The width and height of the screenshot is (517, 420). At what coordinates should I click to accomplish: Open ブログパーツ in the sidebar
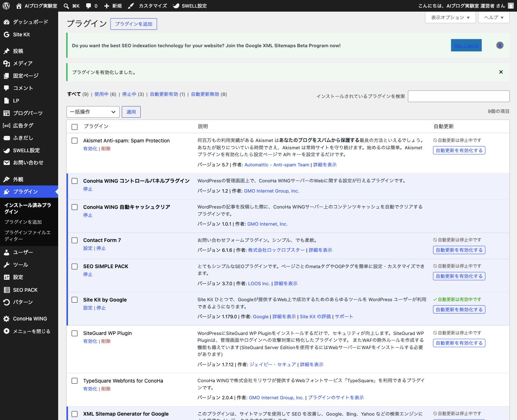(29, 113)
